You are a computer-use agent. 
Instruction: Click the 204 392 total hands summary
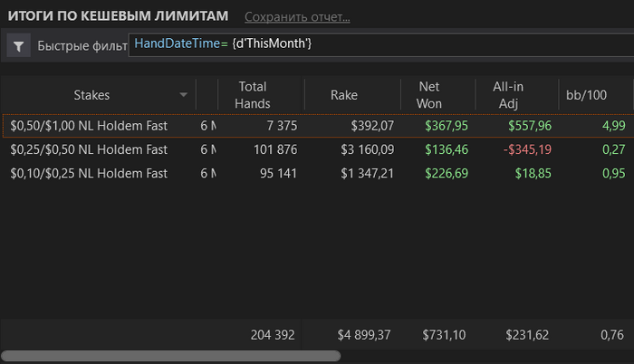pos(272,334)
